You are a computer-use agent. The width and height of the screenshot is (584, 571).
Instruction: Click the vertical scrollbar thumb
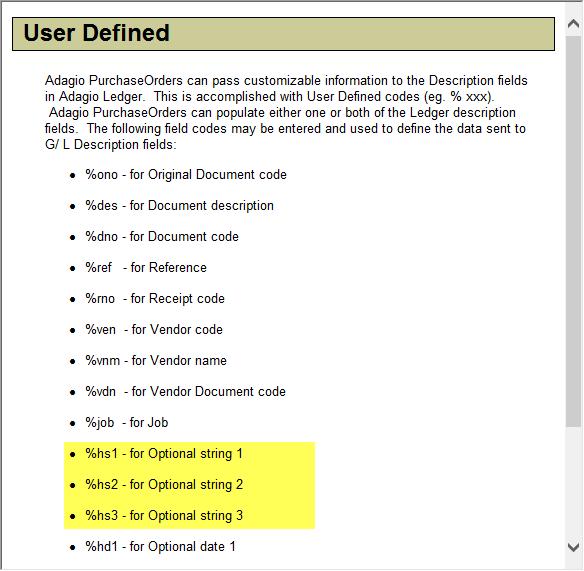[573, 232]
